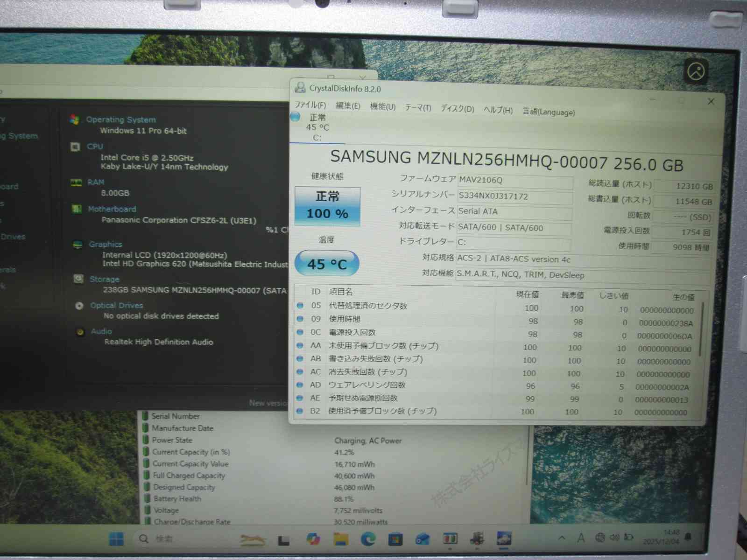
Task: Click the Operating System heading link in Speccy
Action: pos(121,120)
